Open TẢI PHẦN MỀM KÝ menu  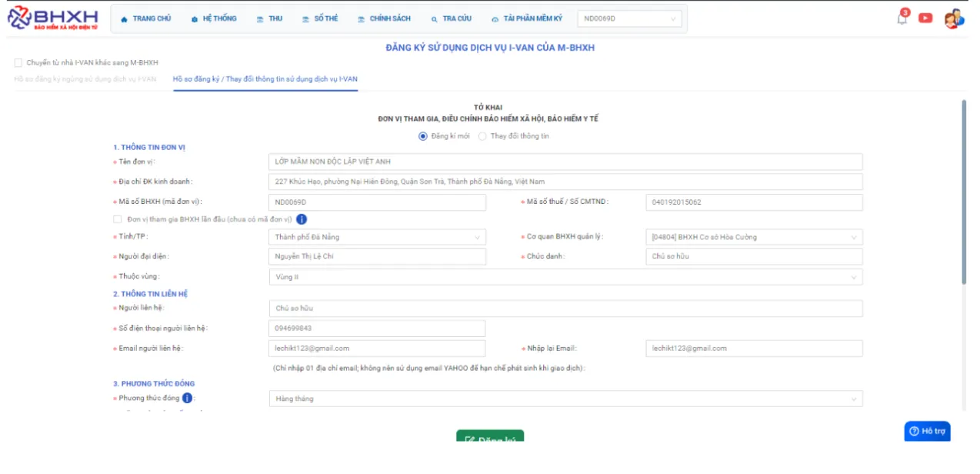(527, 18)
